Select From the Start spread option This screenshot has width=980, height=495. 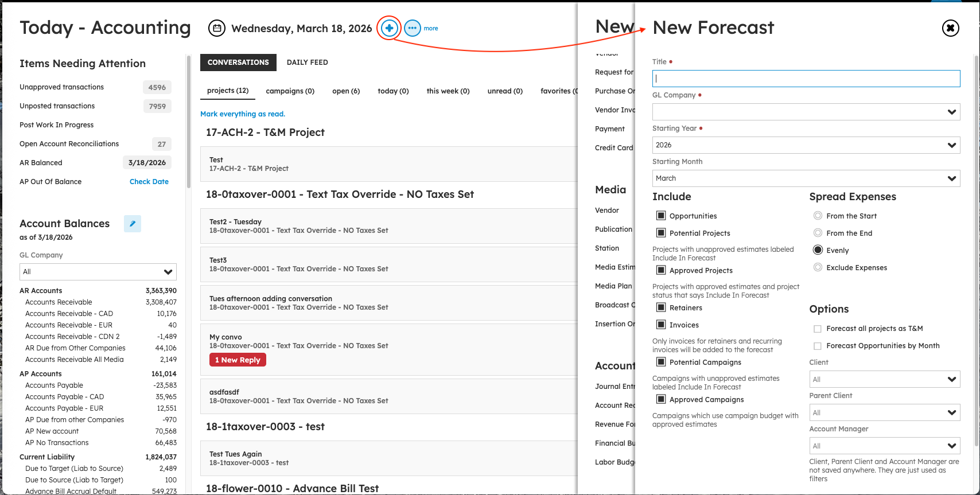click(818, 216)
